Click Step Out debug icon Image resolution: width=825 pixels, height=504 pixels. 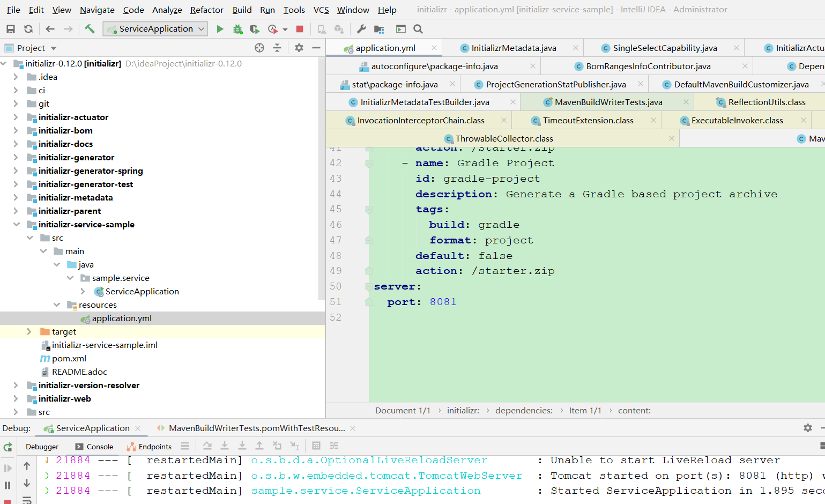click(259, 446)
